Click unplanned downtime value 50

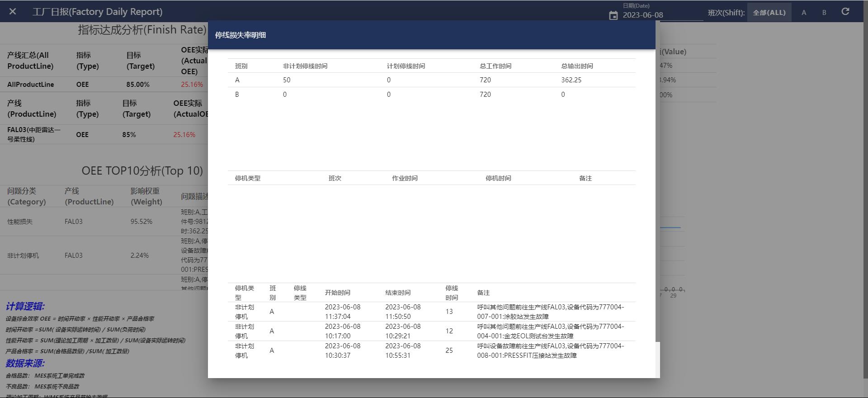(x=287, y=80)
